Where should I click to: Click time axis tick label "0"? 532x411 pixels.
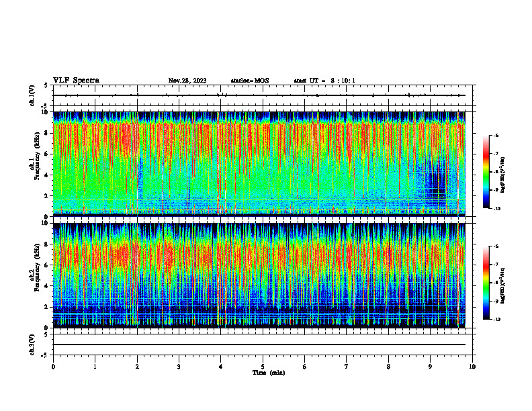pos(53,367)
